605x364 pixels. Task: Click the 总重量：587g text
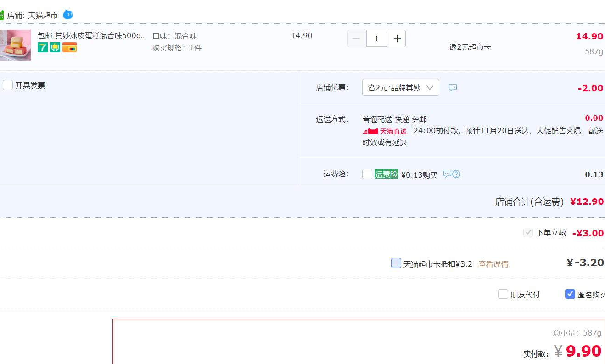tap(577, 333)
